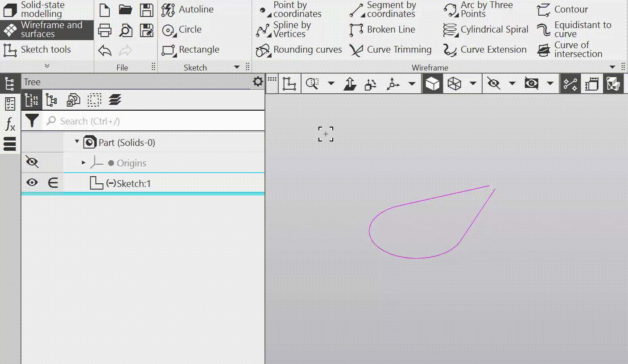The width and height of the screenshot is (628, 364).
Task: Click the Print icon
Action: [104, 30]
